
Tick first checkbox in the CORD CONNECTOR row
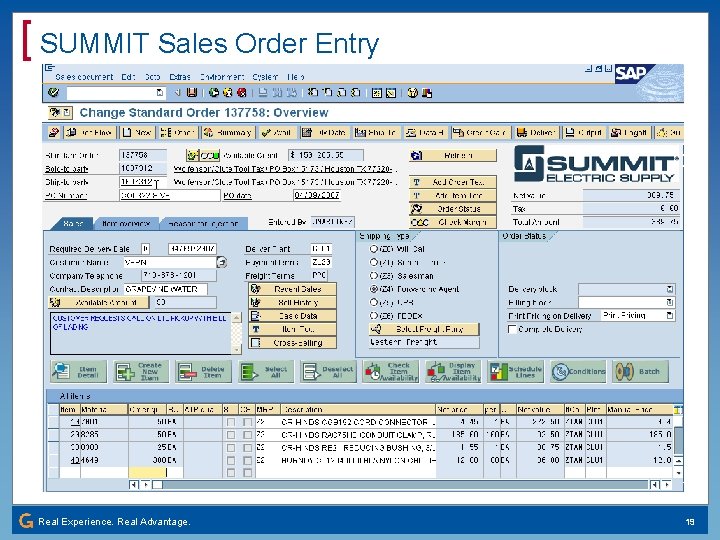(x=231, y=422)
